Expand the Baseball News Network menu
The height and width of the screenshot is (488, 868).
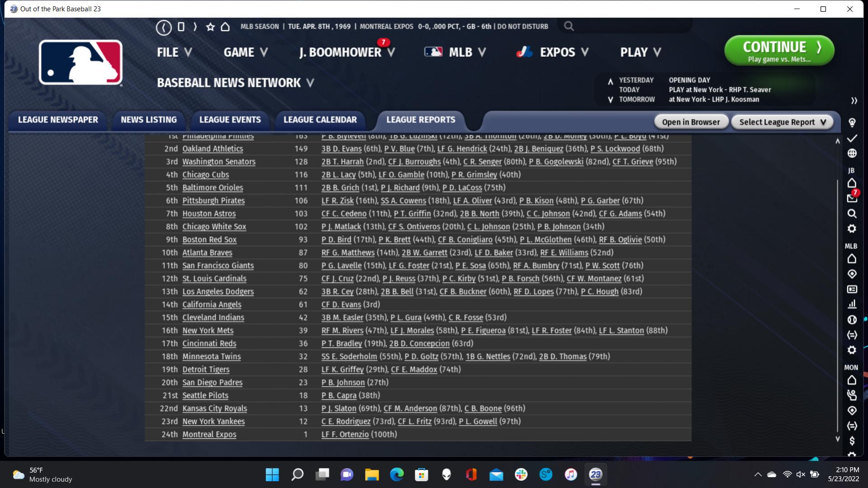pos(235,83)
